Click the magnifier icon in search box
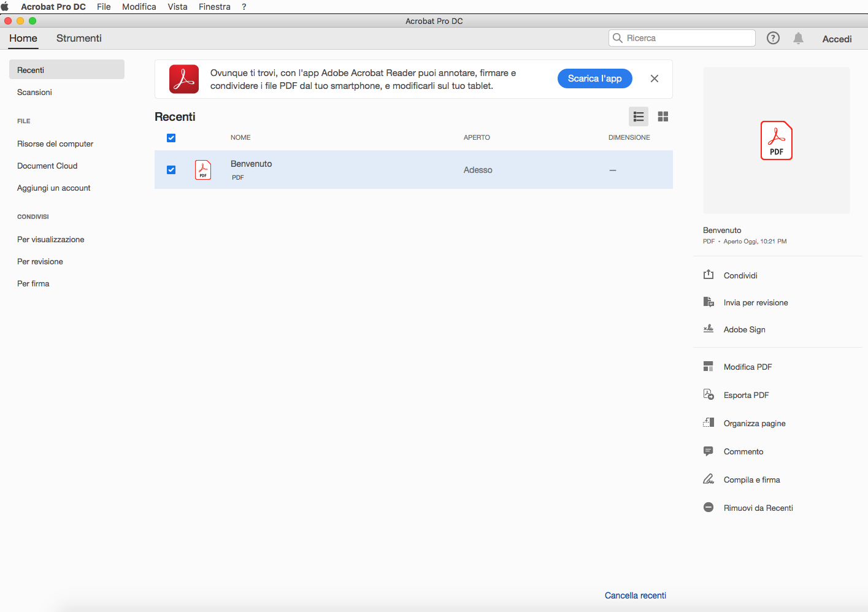This screenshot has height=612, width=868. [x=618, y=38]
